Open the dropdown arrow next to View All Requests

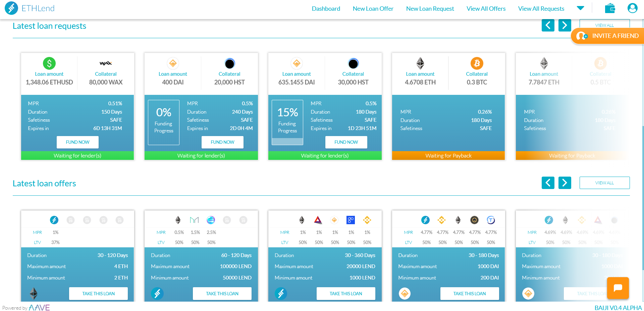pyautogui.click(x=581, y=8)
